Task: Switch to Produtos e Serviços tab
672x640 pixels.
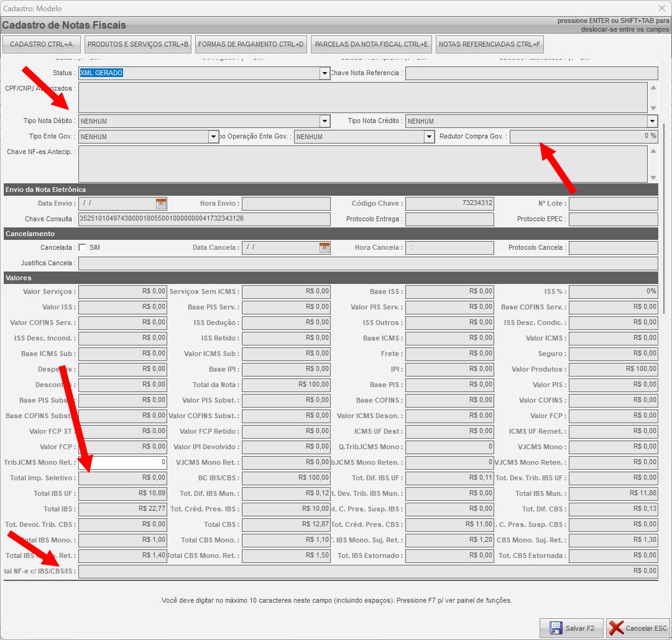Action: (138, 44)
